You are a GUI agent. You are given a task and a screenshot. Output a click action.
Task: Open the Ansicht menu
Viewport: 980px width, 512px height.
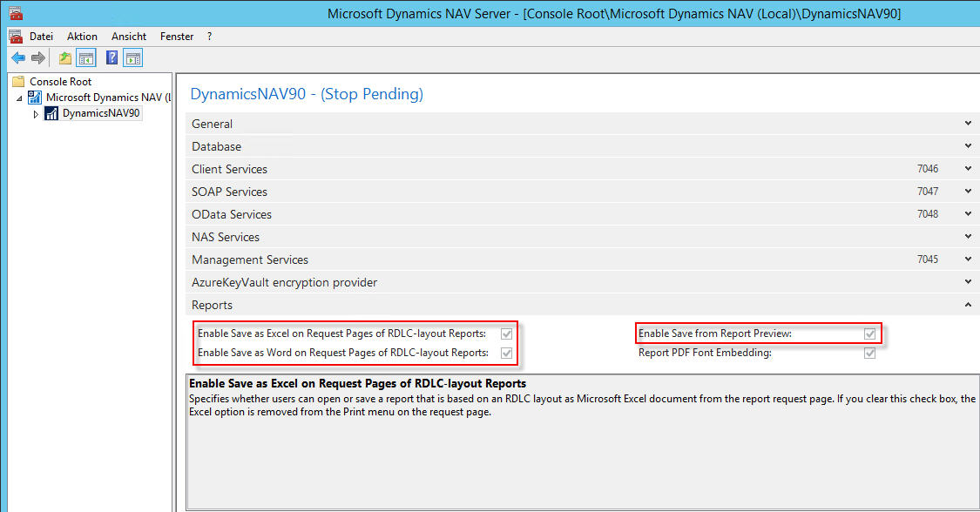pyautogui.click(x=129, y=37)
